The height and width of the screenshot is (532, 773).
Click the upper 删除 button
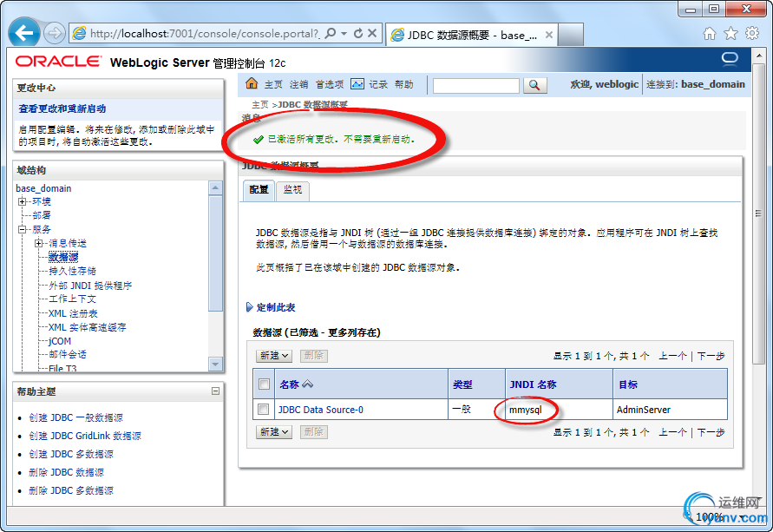click(x=313, y=356)
